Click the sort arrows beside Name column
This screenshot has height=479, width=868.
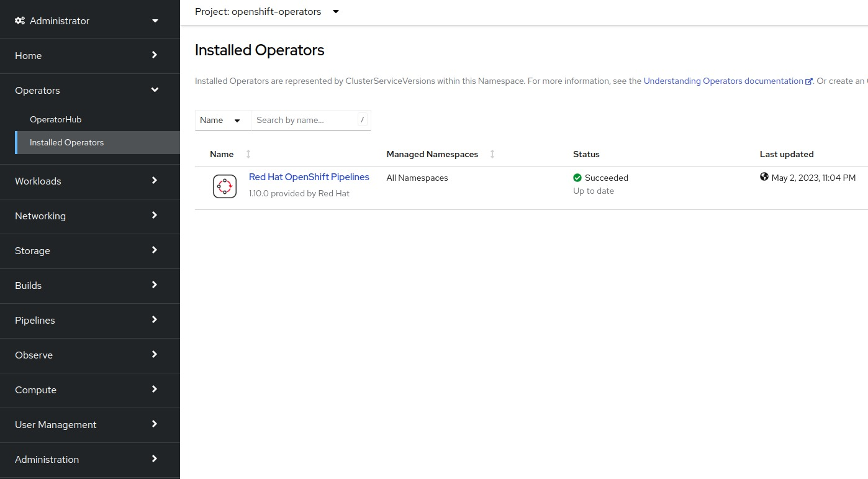[248, 154]
